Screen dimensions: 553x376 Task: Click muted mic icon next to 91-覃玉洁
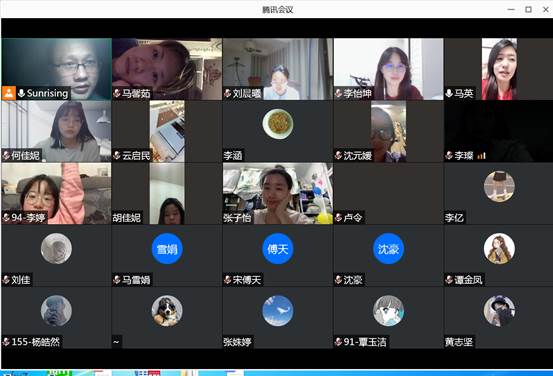(338, 341)
